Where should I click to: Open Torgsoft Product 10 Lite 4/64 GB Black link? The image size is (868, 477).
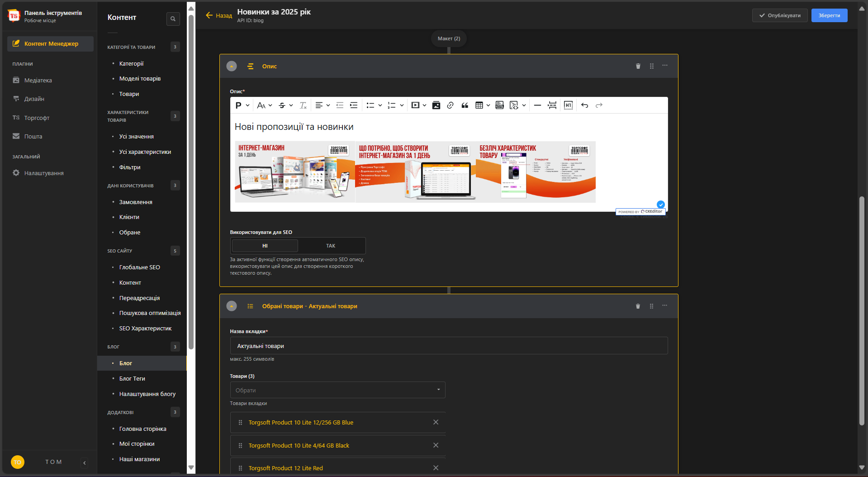coord(299,446)
